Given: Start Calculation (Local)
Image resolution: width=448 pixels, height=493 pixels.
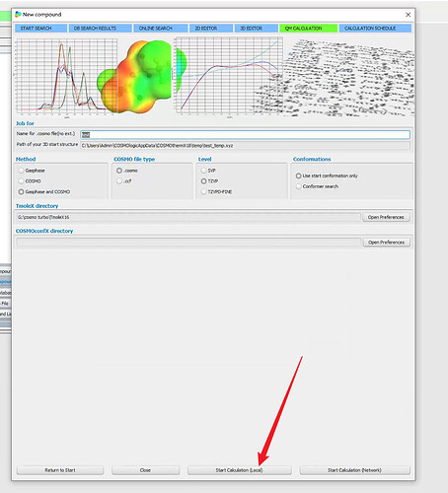Looking at the screenshot, I should tap(240, 470).
